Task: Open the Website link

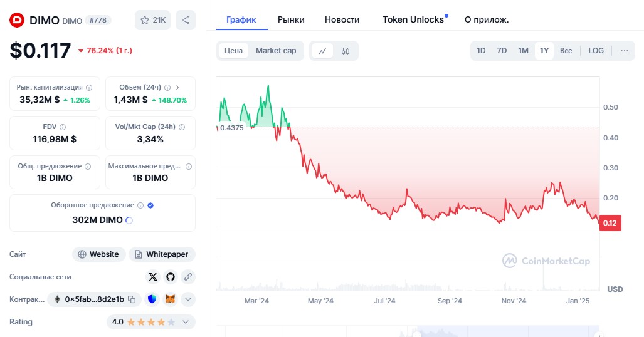Action: pos(98,254)
